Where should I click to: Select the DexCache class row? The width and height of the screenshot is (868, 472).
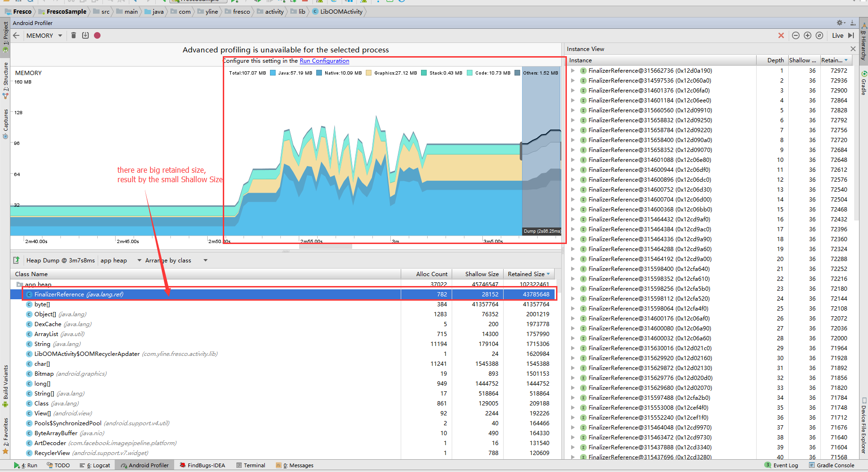[283, 324]
